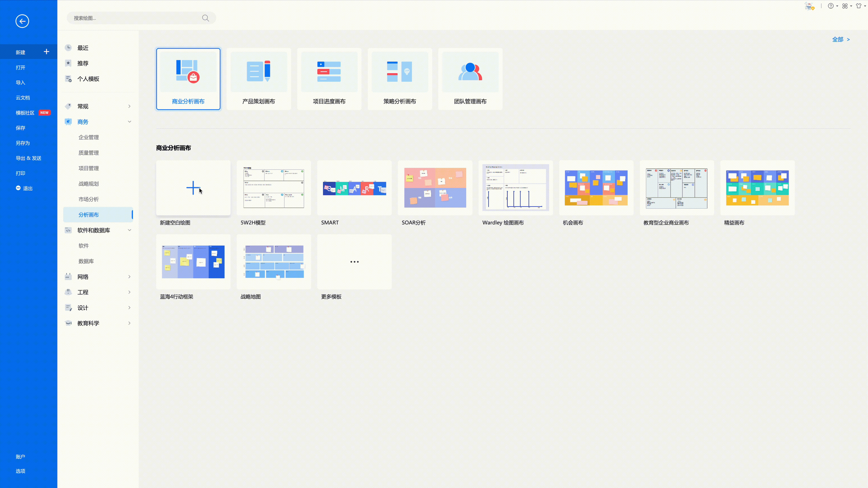Screen dimensions: 868x488
Task: Select the 策略分析画布 category card
Action: coord(400,79)
